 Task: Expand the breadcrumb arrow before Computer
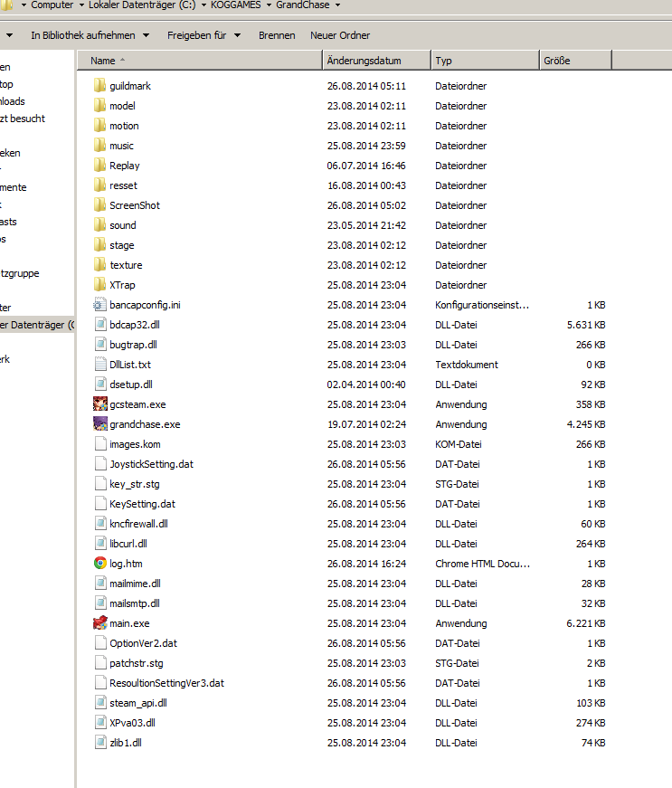click(24, 5)
